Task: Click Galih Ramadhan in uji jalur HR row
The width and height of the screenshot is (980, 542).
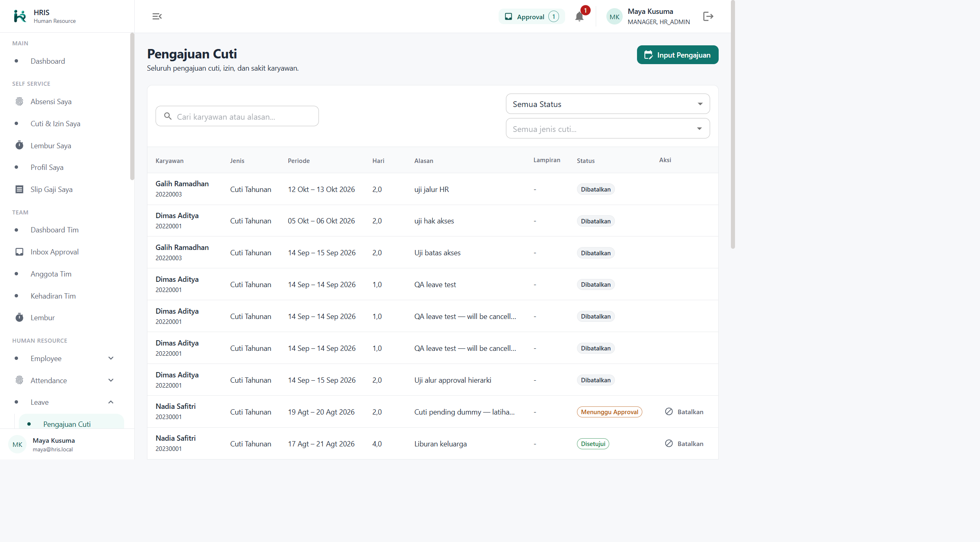Action: tap(182, 184)
